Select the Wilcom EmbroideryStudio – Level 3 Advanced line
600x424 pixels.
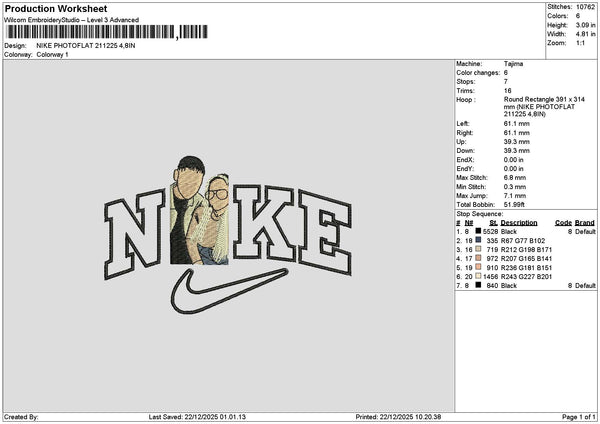click(72, 20)
